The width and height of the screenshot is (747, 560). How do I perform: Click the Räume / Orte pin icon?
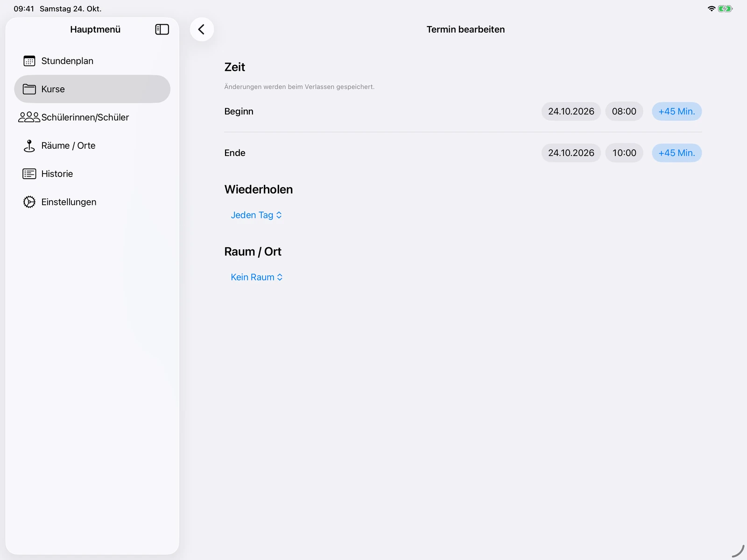click(29, 146)
